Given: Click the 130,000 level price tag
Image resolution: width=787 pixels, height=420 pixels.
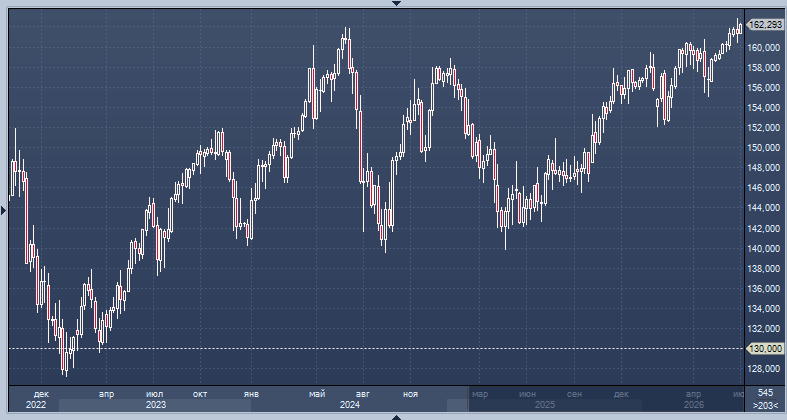Looking at the screenshot, I should click(x=765, y=348).
